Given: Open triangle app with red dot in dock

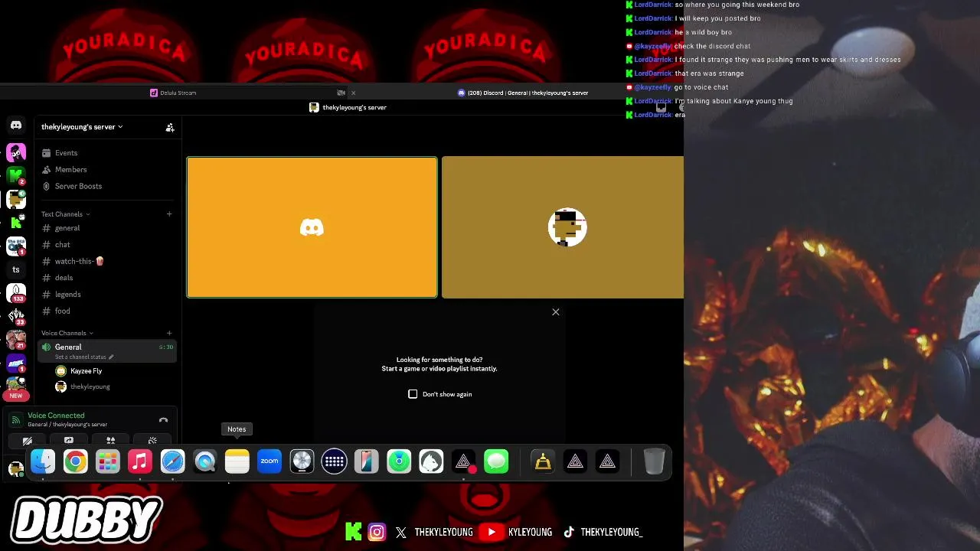Looking at the screenshot, I should pos(464,461).
